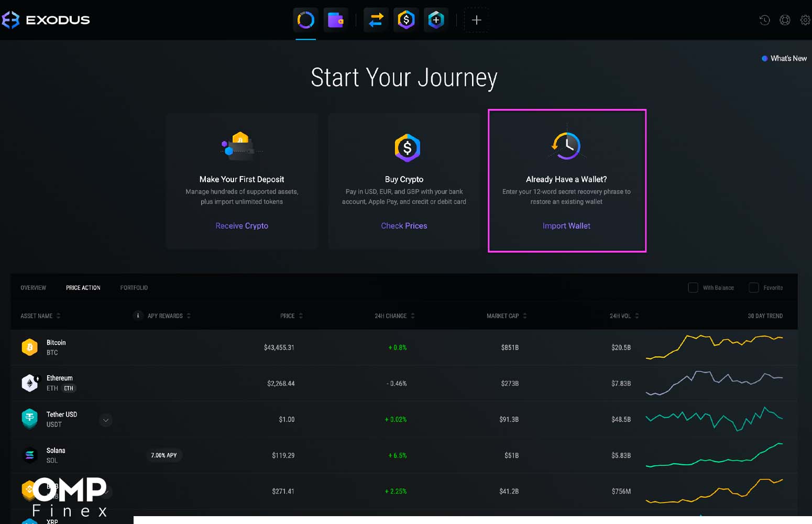
Task: Click Bitcoin price $43,455.31
Action: point(279,347)
